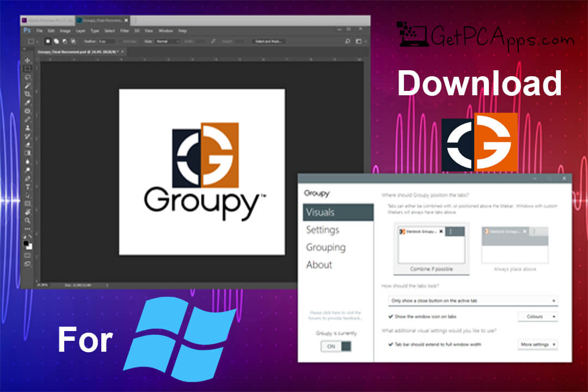Click the Subtract from selection icon
Screen dimensions: 588x392
click(x=64, y=41)
